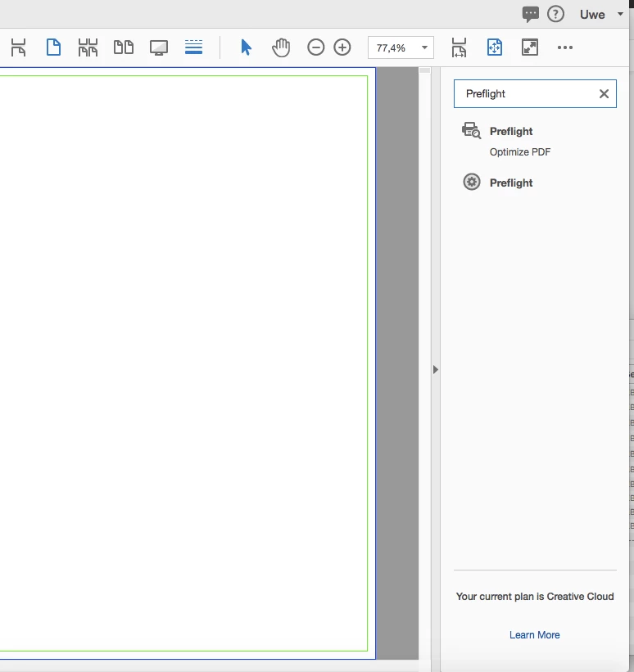Click the fit full page icon

[495, 47]
